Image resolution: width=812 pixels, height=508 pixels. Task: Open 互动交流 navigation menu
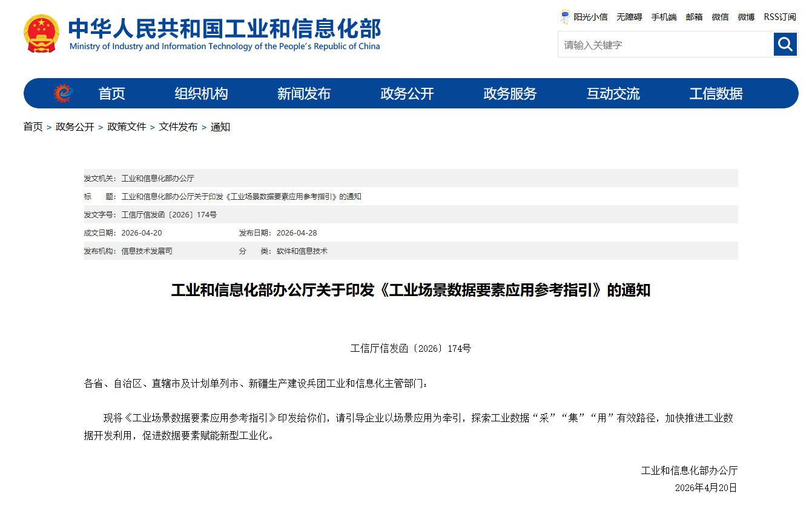point(613,94)
